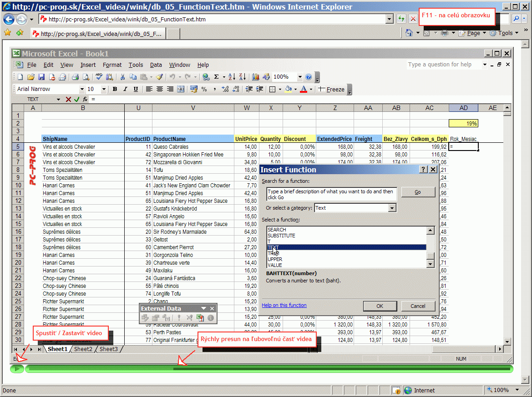The height and width of the screenshot is (397, 532).
Task: Click the Go button in function search
Action: pyautogui.click(x=418, y=192)
